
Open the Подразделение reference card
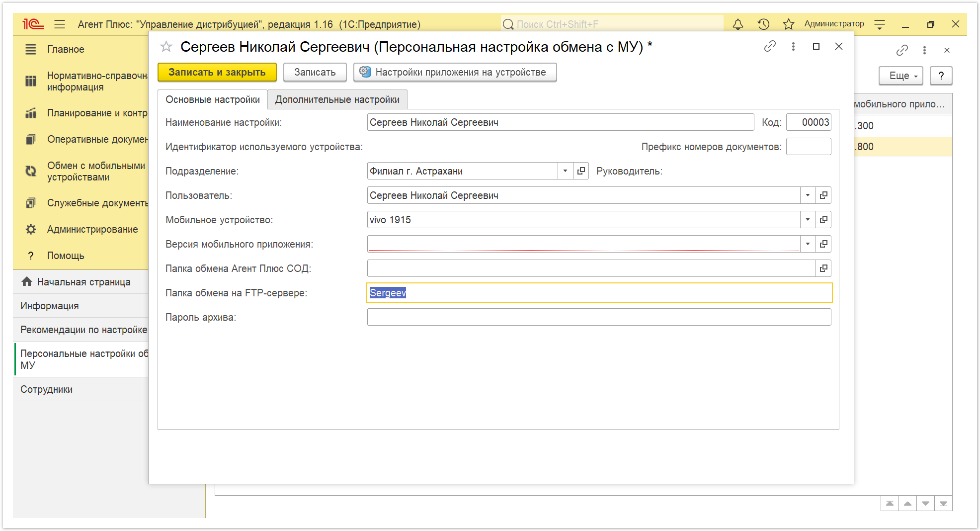(x=581, y=171)
